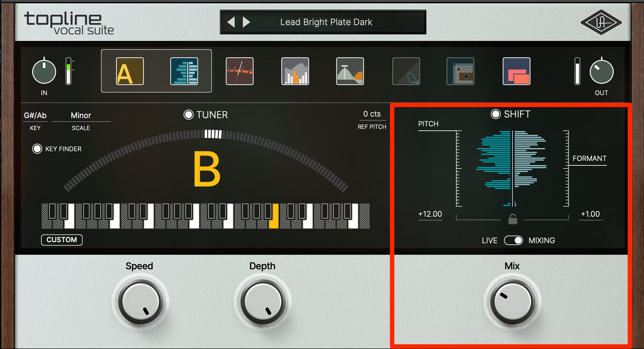Click the detected note letter B

207,169
